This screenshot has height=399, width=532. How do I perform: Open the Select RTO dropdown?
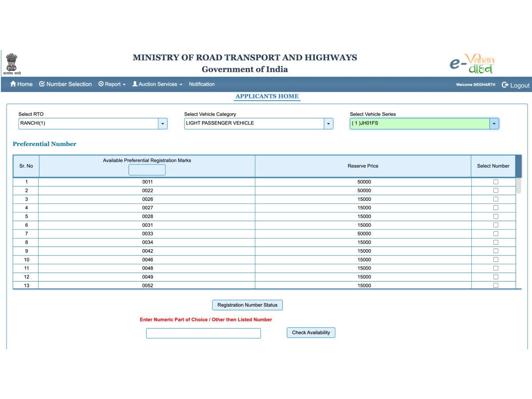(x=162, y=123)
